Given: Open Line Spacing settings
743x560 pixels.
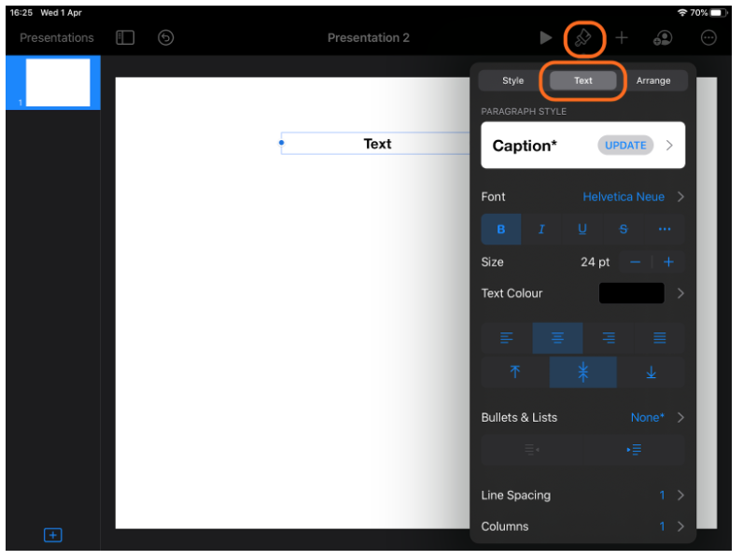Looking at the screenshot, I should (582, 496).
